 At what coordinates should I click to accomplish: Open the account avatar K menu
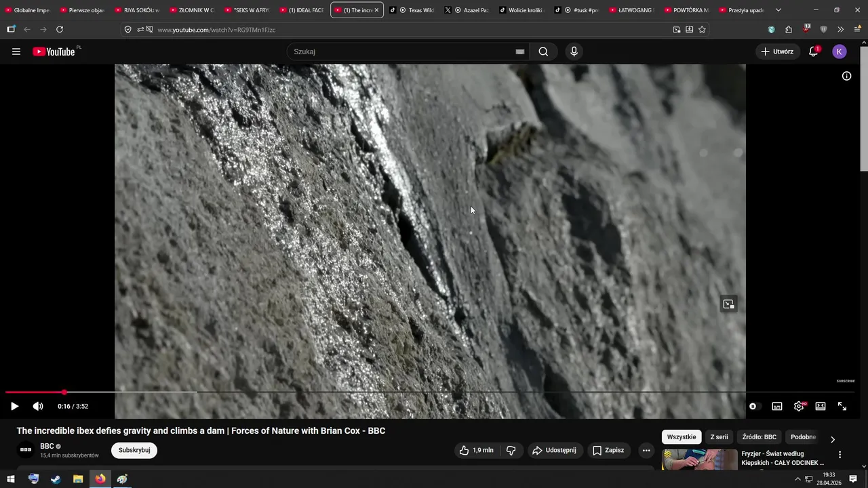tap(840, 52)
